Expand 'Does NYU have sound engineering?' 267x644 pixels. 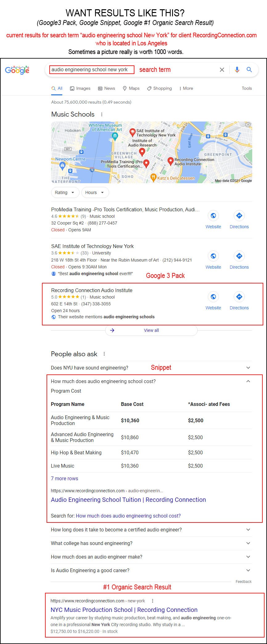point(151,368)
